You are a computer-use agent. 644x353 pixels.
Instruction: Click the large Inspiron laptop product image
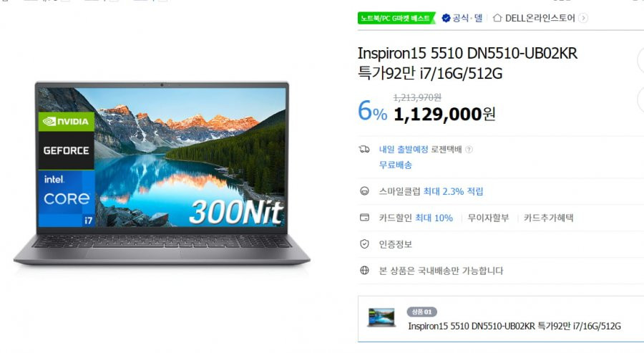[162, 173]
